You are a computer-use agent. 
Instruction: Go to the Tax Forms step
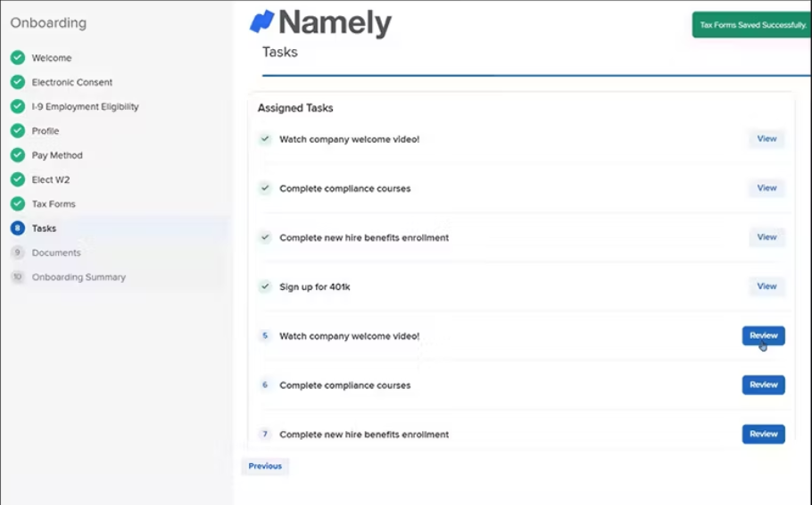[x=54, y=204]
